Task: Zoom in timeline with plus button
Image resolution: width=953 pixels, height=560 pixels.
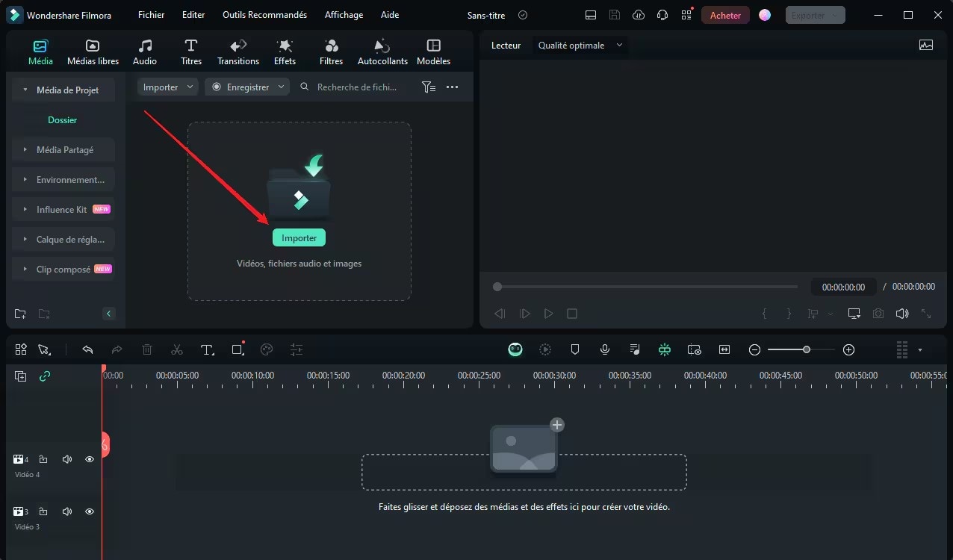Action: coord(848,349)
